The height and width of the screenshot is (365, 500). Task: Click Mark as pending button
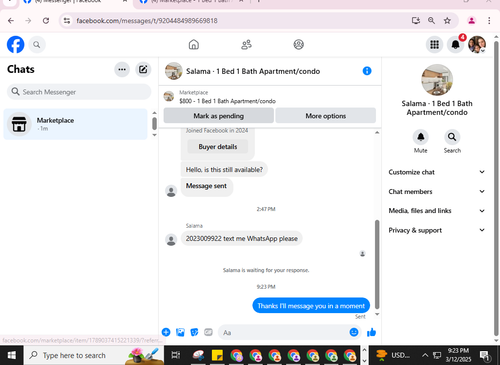point(219,116)
